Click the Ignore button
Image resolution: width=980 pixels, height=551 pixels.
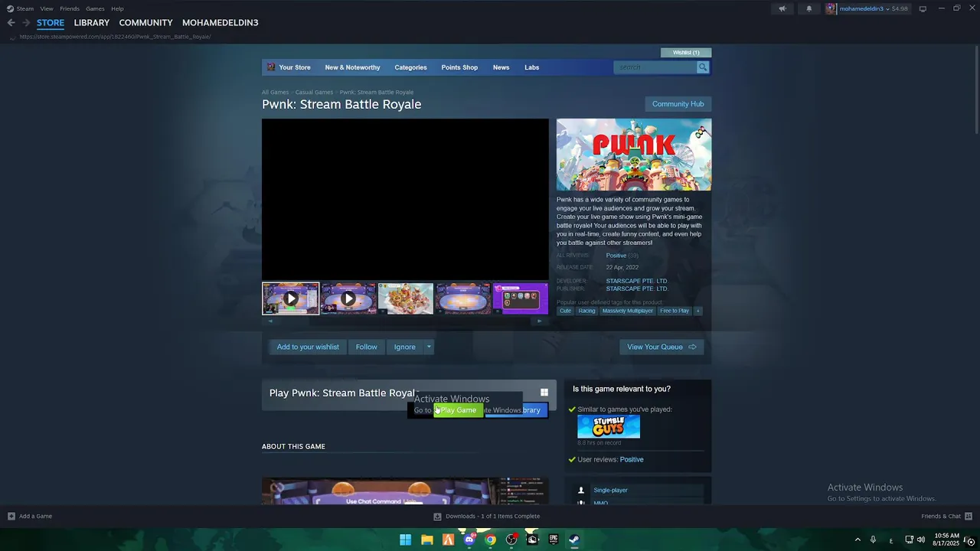[404, 347]
